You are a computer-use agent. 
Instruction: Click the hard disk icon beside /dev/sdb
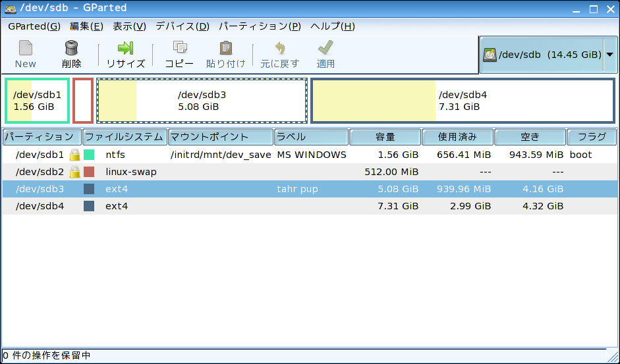(490, 55)
